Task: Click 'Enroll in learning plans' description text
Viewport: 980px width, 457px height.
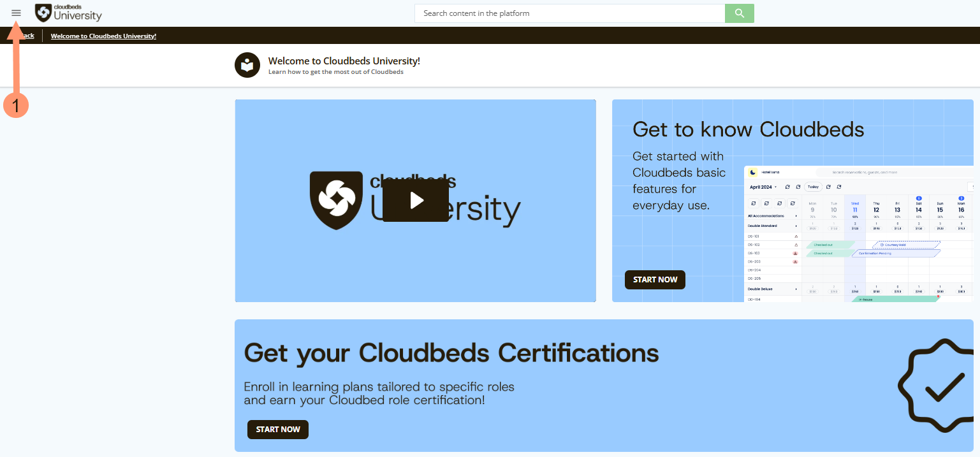Action: pyautogui.click(x=379, y=394)
